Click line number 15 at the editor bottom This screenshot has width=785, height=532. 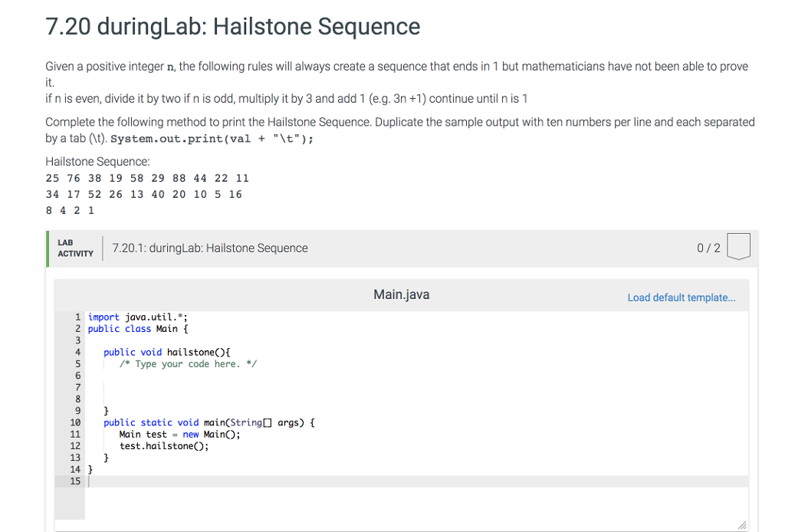(75, 481)
